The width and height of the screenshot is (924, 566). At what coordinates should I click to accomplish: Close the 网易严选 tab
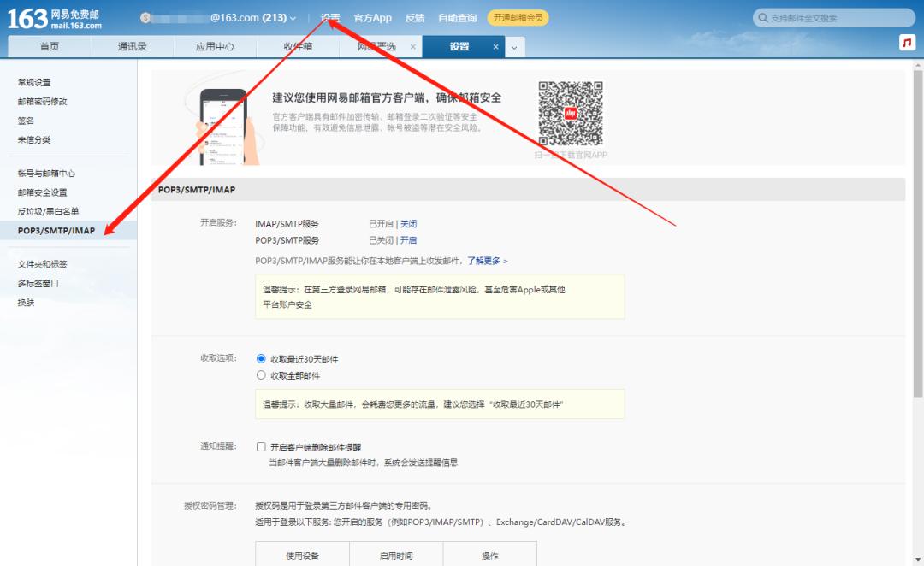click(x=413, y=47)
